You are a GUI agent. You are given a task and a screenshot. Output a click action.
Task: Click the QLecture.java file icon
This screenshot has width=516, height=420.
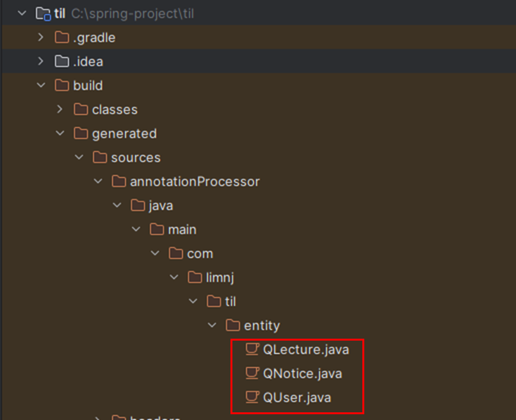pyautogui.click(x=252, y=349)
